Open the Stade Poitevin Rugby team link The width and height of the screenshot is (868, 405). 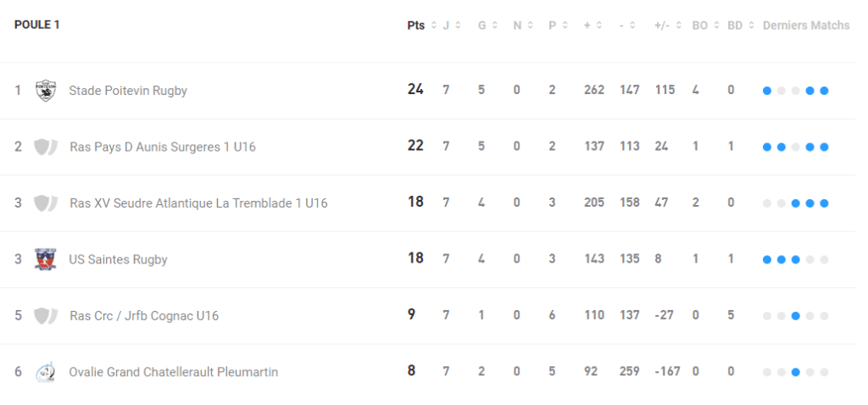pos(128,91)
